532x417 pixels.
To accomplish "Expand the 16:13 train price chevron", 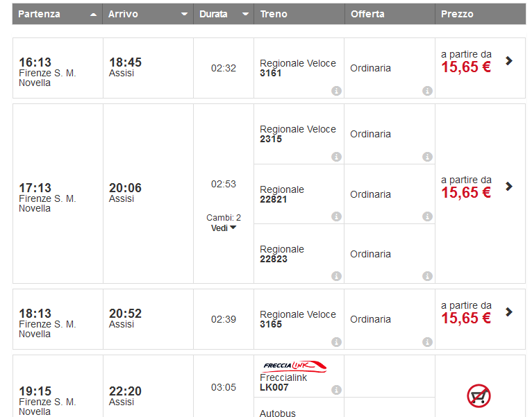I will (x=509, y=61).
